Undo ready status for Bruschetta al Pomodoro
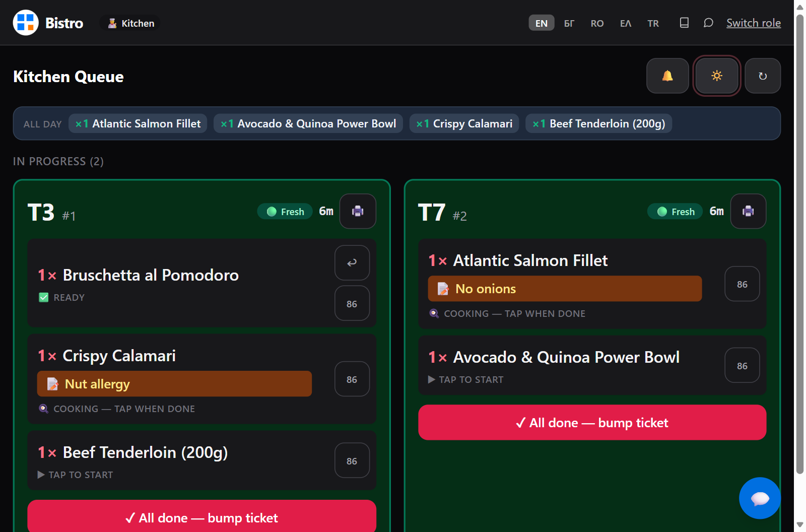 click(352, 262)
